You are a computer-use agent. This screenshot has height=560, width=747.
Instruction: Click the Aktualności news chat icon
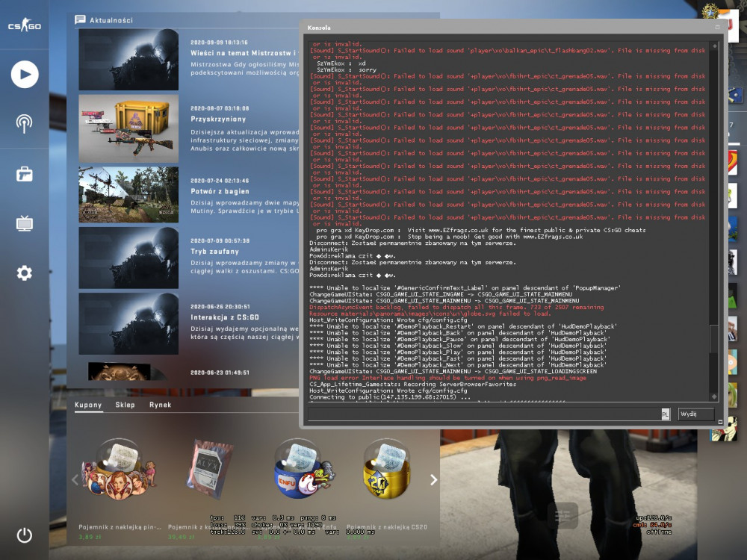[80, 19]
